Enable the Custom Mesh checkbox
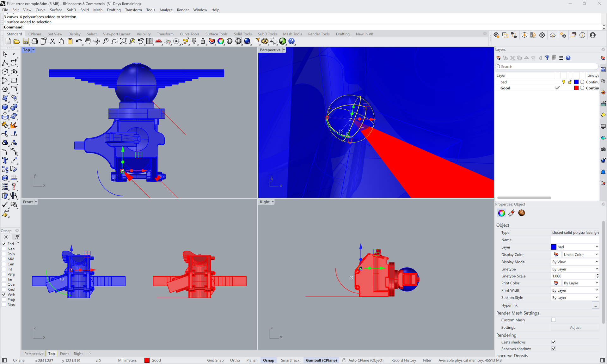Image resolution: width=607 pixels, height=364 pixels. click(554, 320)
